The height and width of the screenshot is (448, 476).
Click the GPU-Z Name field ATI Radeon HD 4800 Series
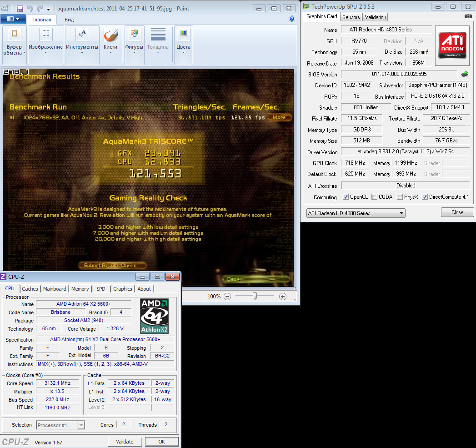[x=386, y=30]
